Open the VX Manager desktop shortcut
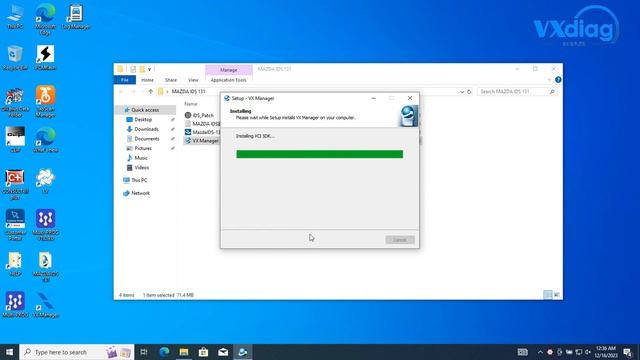 tap(45, 304)
